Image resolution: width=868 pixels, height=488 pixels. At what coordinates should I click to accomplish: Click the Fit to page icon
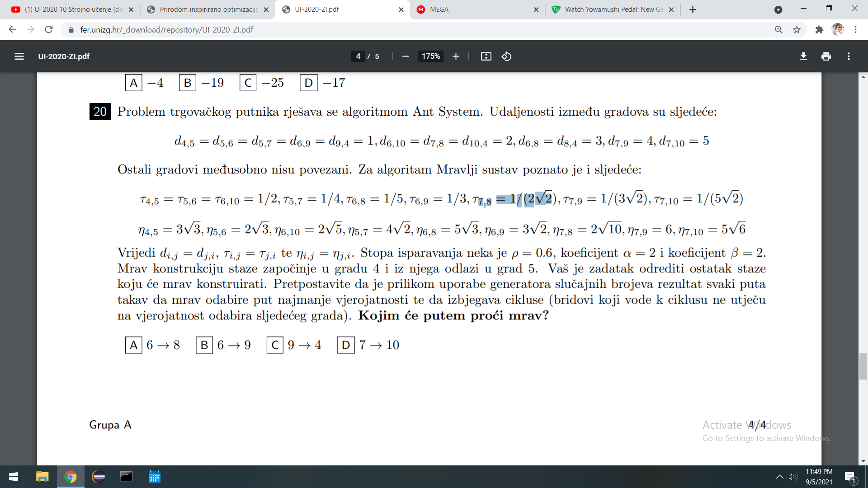pyautogui.click(x=486, y=56)
